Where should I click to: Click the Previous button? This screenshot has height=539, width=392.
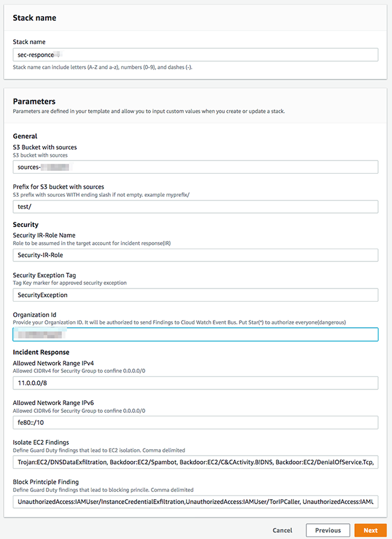tap(327, 530)
